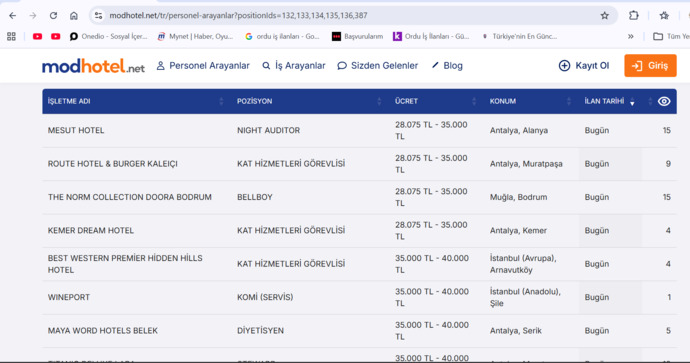This screenshot has height=363, width=690.
Task: Open THE NORM COLLECTION DOORA BODRUM listing
Action: pos(130,197)
